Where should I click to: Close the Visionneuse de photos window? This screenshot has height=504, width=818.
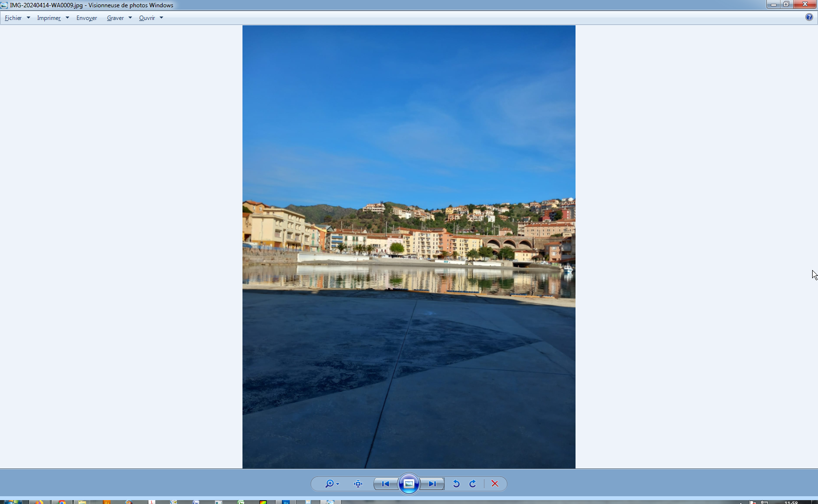(805, 4)
